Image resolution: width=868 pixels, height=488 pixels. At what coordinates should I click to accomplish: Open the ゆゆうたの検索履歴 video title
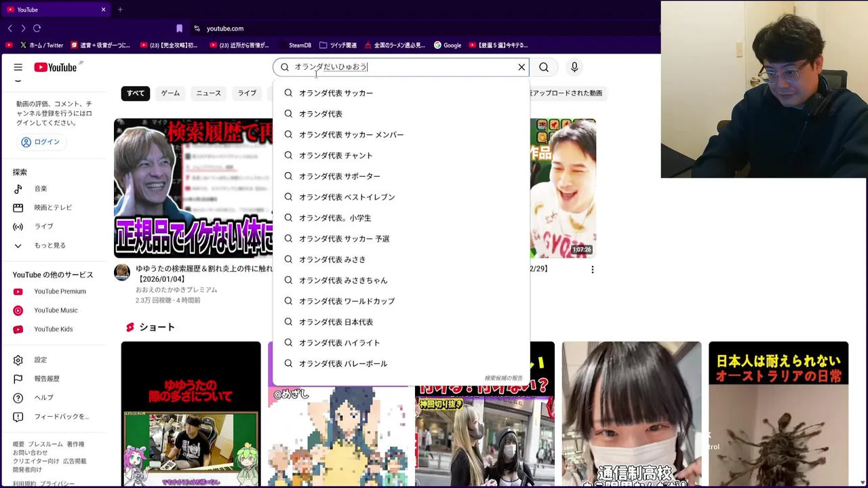point(204,274)
